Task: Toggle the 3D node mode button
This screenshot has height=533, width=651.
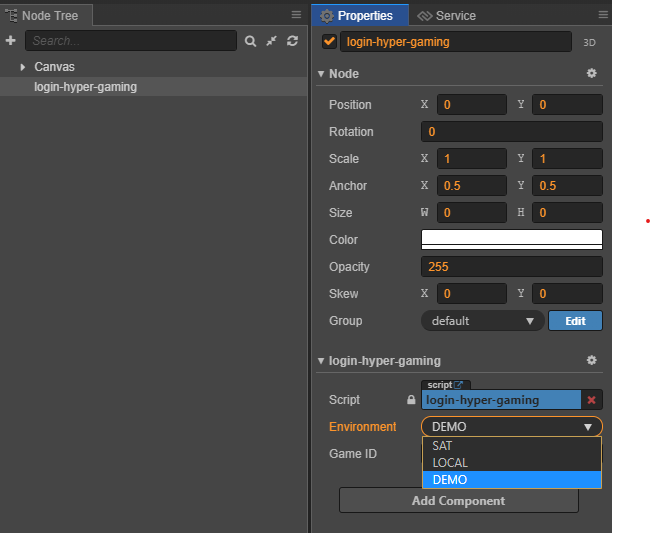Action: coord(589,43)
